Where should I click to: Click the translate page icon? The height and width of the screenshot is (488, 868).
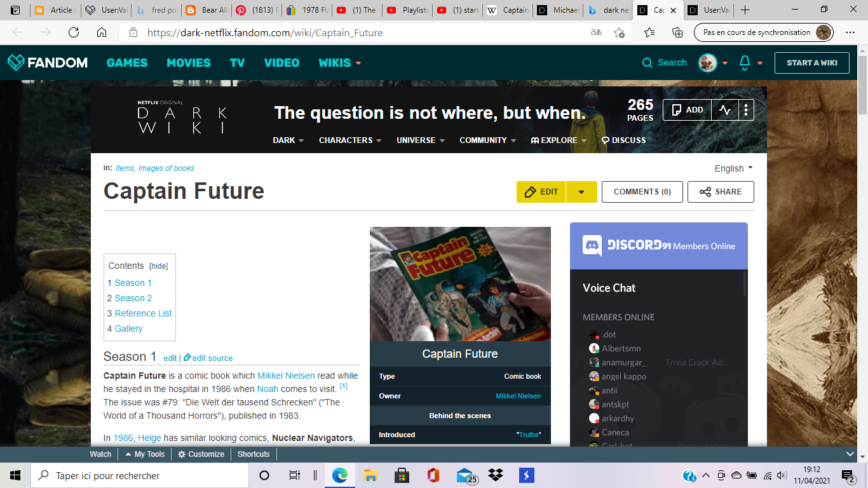pos(596,32)
